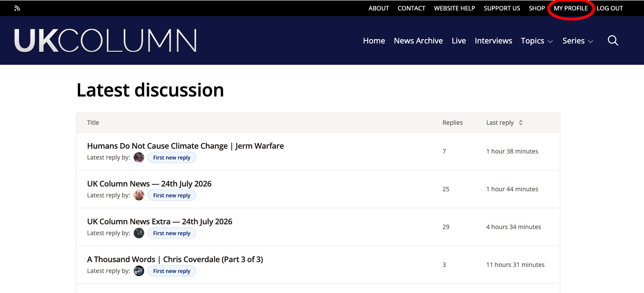
Task: First new reply in Humans Do Not Cause row
Action: (172, 158)
